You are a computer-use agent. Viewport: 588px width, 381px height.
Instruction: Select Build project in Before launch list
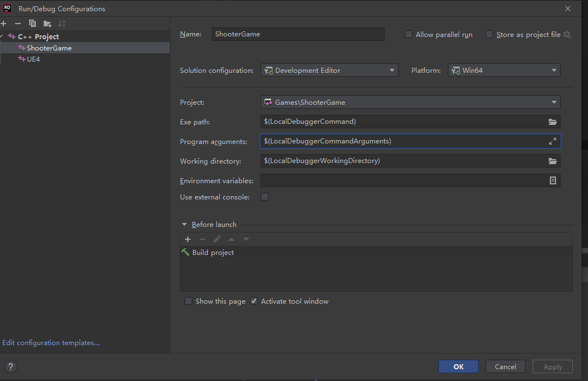376,252
